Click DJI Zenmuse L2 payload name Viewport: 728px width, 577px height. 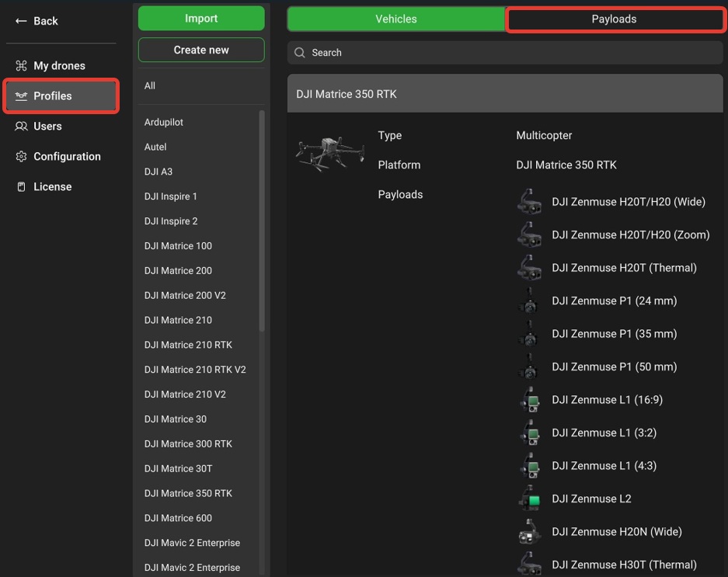pos(591,499)
